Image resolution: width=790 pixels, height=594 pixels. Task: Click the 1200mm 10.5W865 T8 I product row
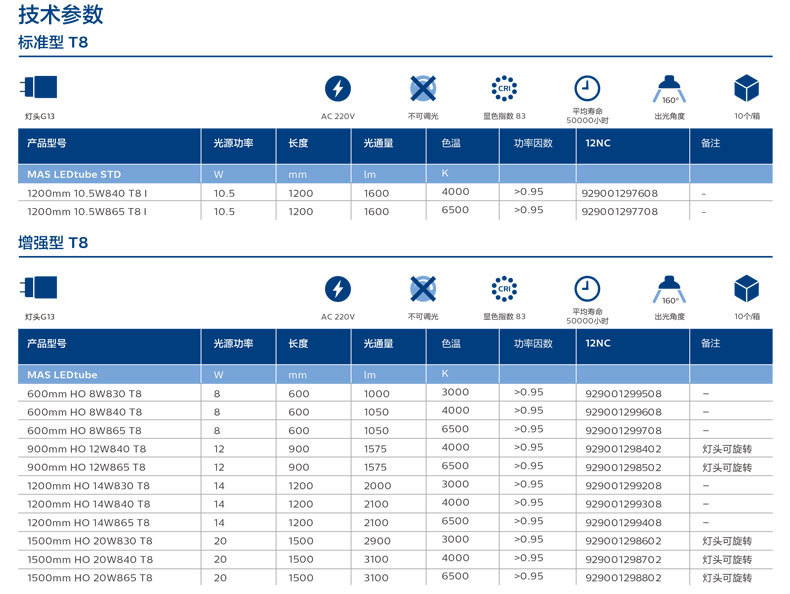click(x=87, y=212)
